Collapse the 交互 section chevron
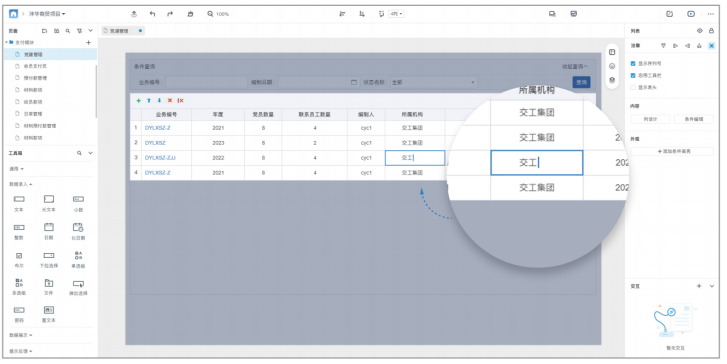 pos(712,286)
